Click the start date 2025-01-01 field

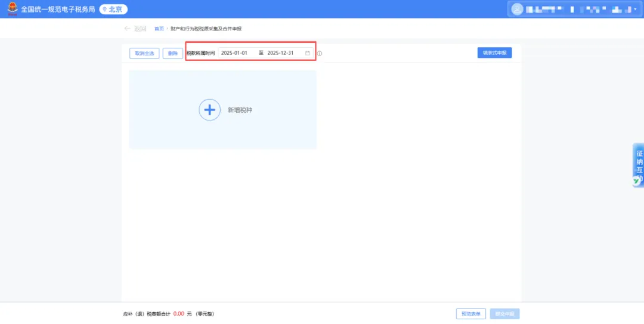234,53
